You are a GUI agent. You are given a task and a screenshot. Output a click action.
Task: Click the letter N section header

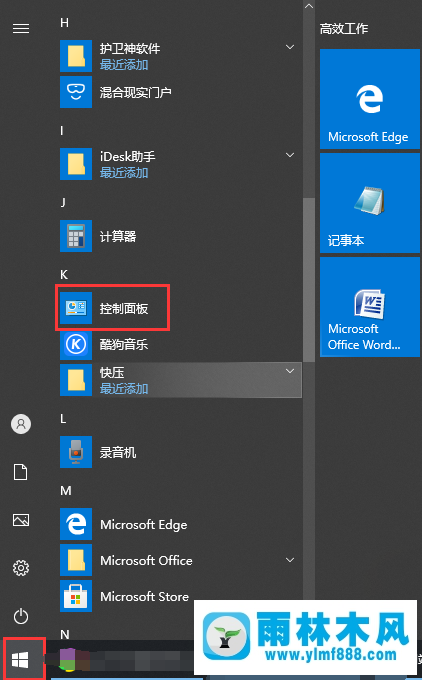(x=65, y=634)
